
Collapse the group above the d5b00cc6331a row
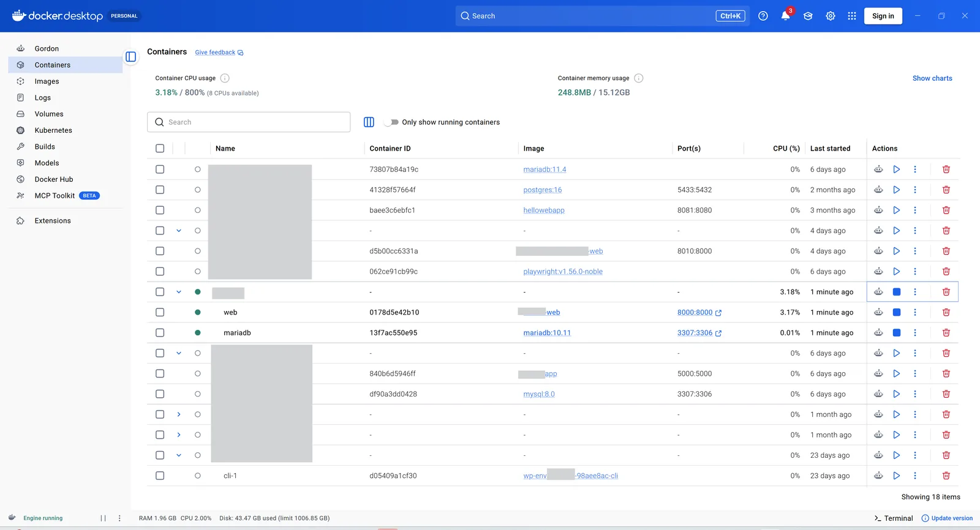(x=179, y=231)
